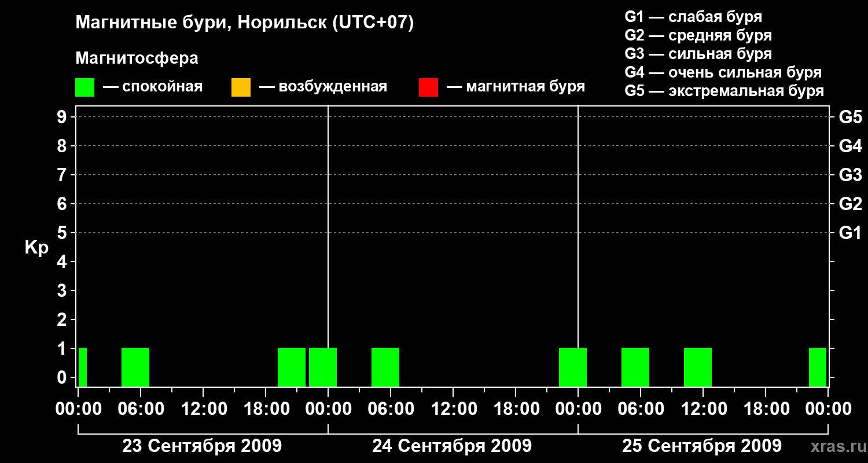Click the narrow green bar at 00:00 on 23 September
This screenshot has height=463, width=868.
pos(83,367)
